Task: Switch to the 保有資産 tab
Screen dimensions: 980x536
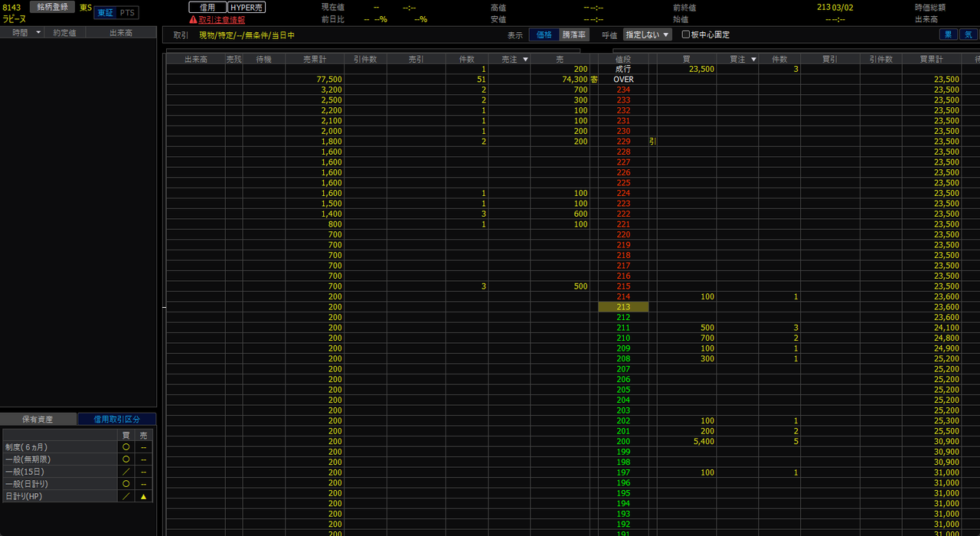Action: 38,419
